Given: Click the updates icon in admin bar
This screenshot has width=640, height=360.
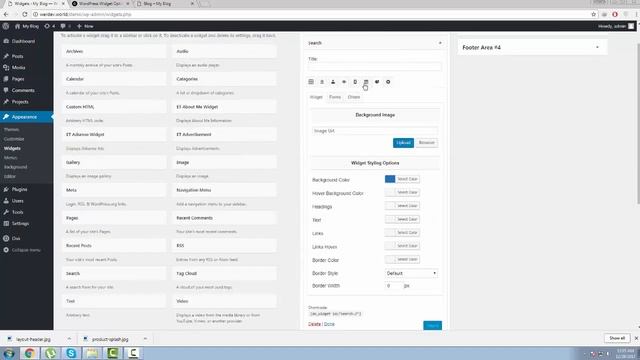Looking at the screenshot, I should [x=47, y=26].
